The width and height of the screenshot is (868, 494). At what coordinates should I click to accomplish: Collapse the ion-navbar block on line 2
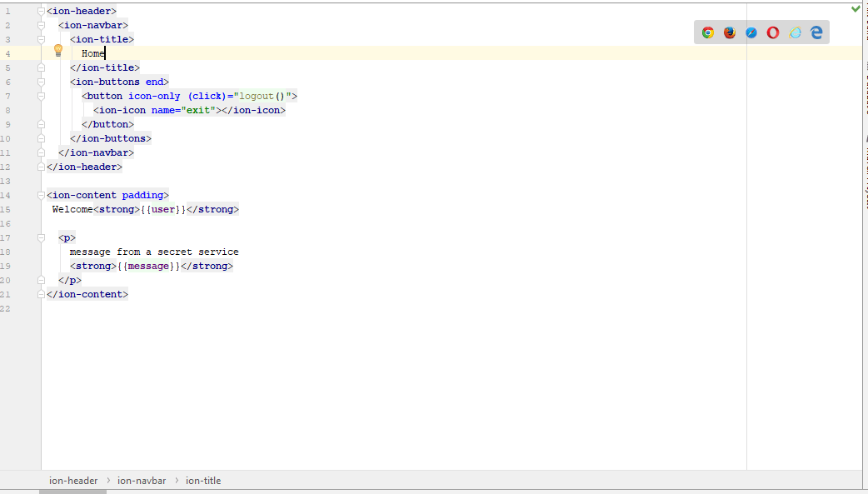point(40,24)
